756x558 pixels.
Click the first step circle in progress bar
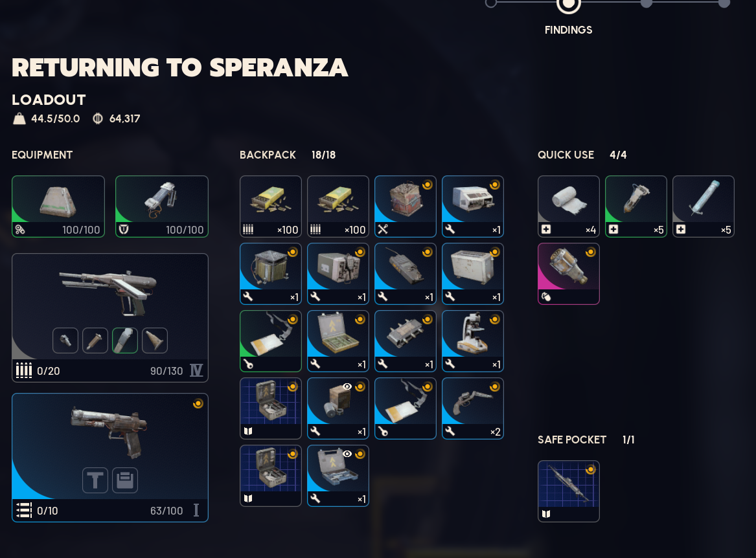point(491,3)
